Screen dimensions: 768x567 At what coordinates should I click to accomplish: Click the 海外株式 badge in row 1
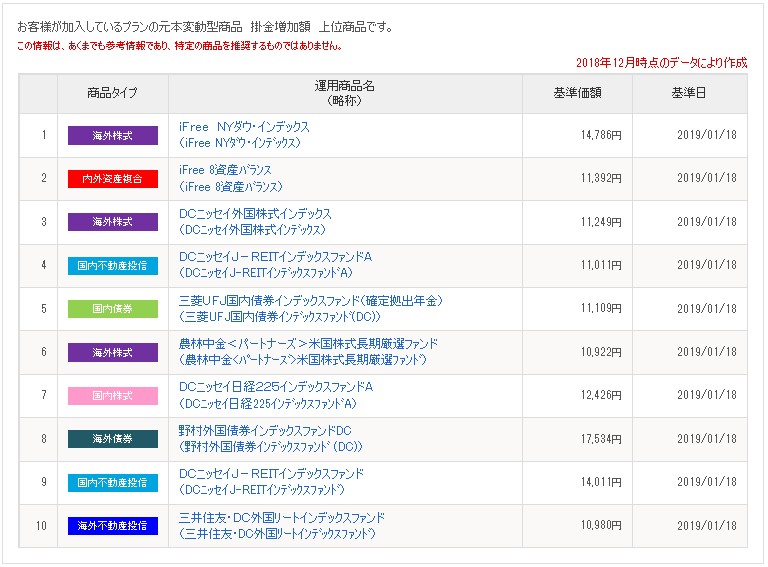click(113, 136)
